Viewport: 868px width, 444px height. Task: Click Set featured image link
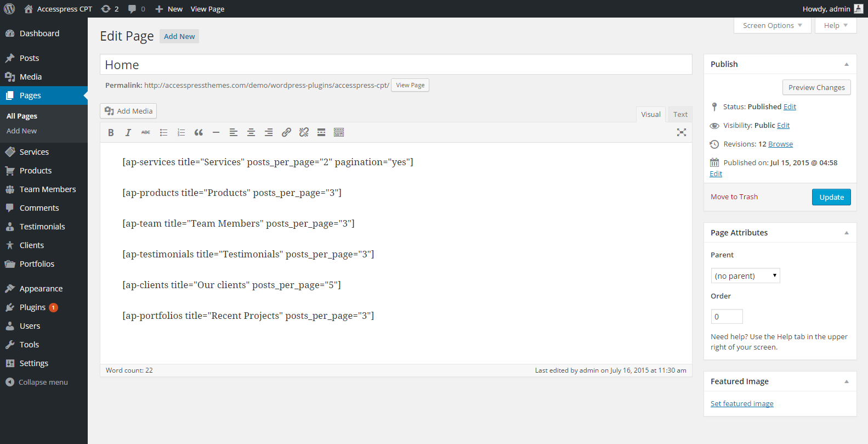point(742,403)
